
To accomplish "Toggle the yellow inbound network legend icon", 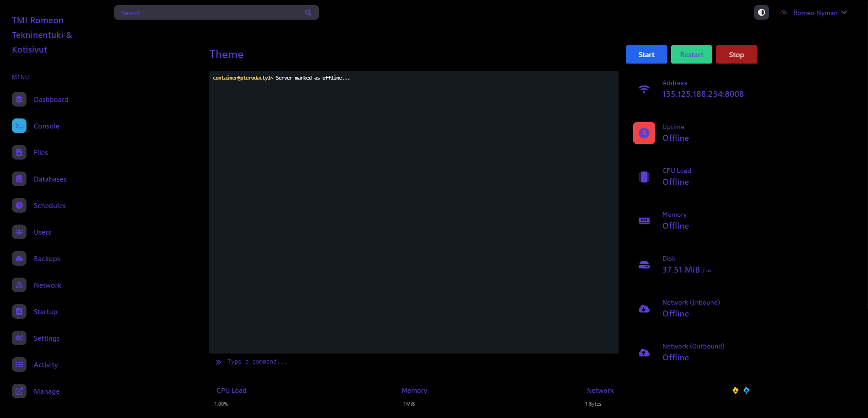I will (x=735, y=391).
